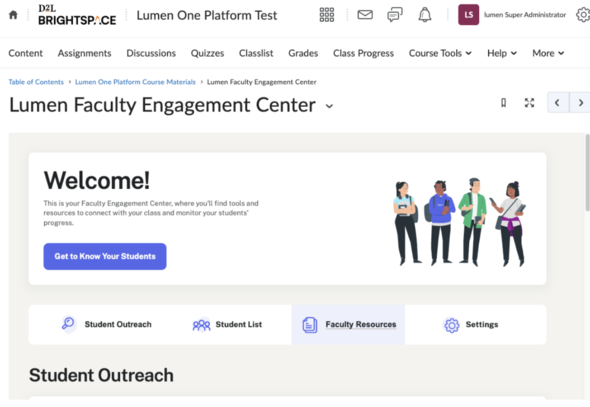Open subscription alerts chat icon
This screenshot has width=590, height=407.
click(395, 15)
